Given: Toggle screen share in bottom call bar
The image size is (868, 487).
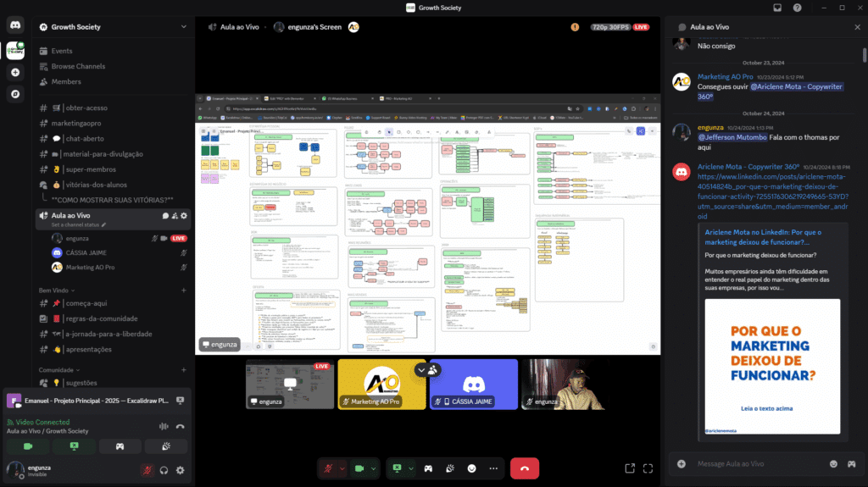Looking at the screenshot, I should [397, 468].
